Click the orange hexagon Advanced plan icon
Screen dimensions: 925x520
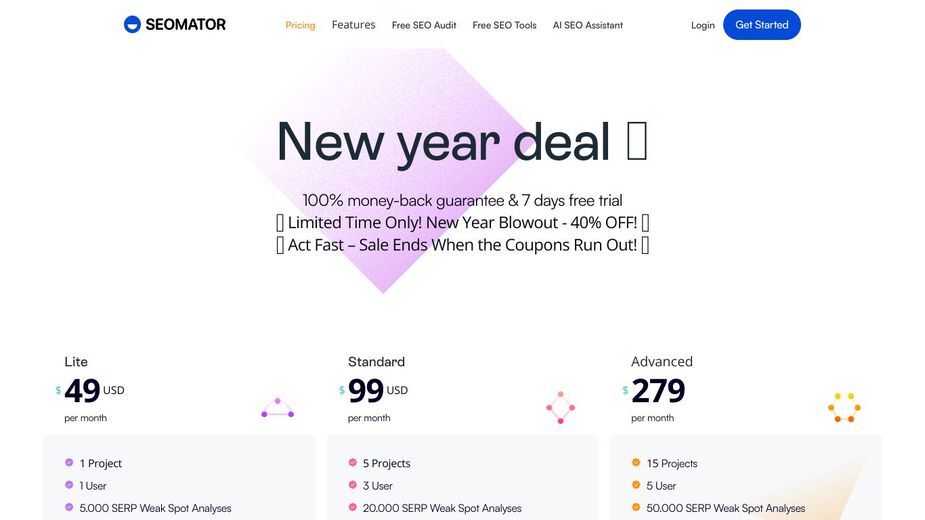coord(844,407)
